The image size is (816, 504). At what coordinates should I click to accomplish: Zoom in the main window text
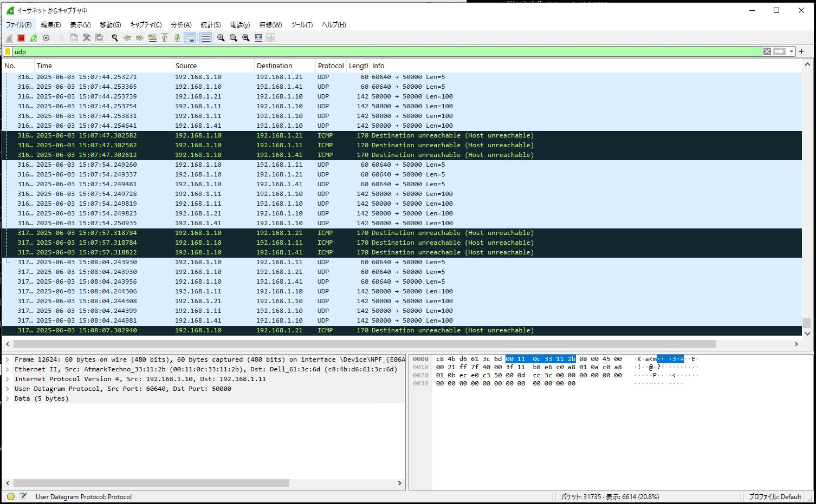pos(221,38)
